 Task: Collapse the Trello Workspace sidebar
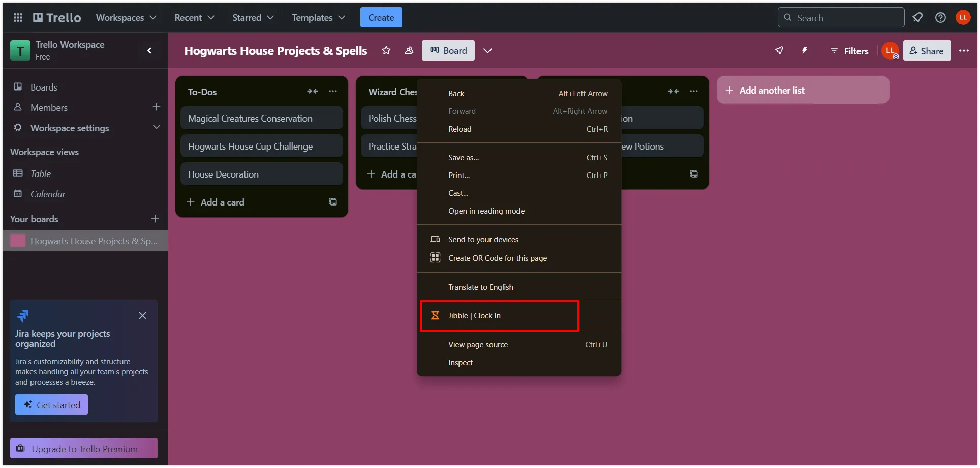pos(149,50)
